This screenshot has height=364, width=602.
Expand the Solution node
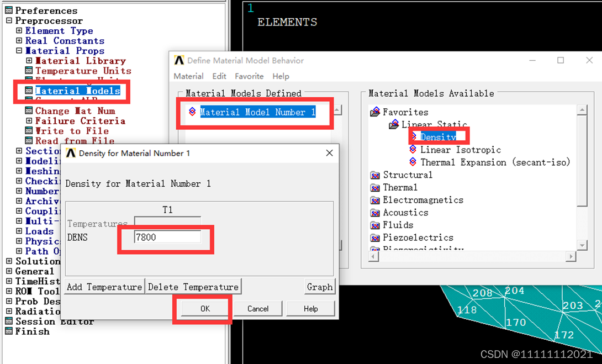[9, 261]
